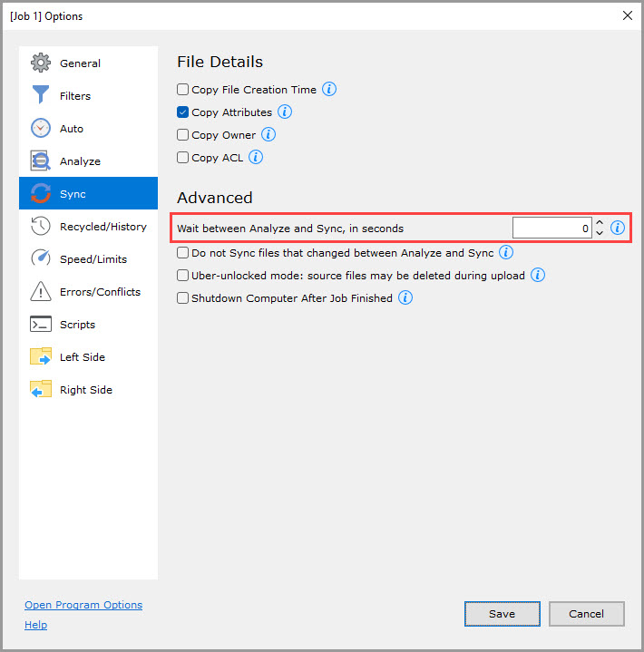The width and height of the screenshot is (644, 652).
Task: Click info icon next to Copy ACL
Action: (x=256, y=157)
